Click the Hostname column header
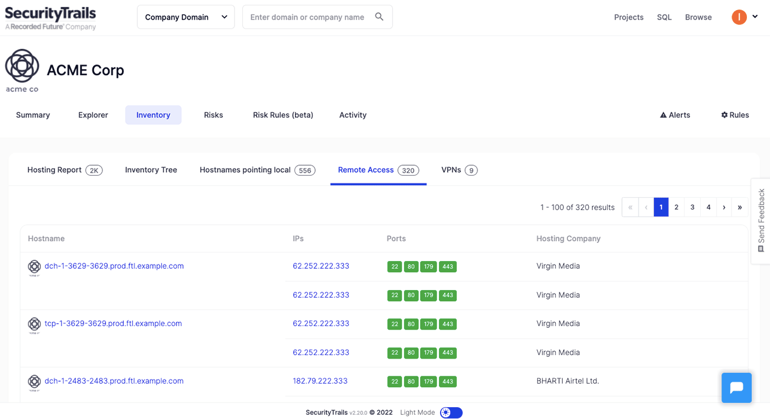 coord(46,238)
